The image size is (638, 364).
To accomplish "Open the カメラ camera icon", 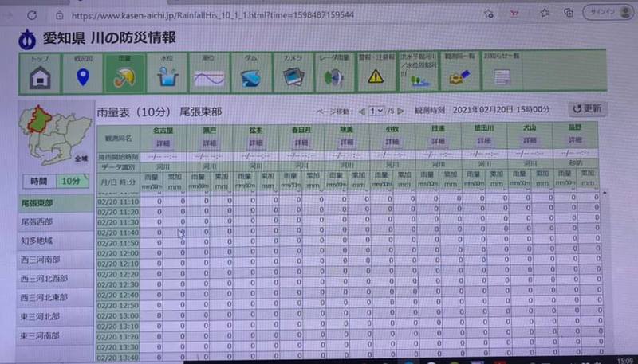I will [293, 77].
